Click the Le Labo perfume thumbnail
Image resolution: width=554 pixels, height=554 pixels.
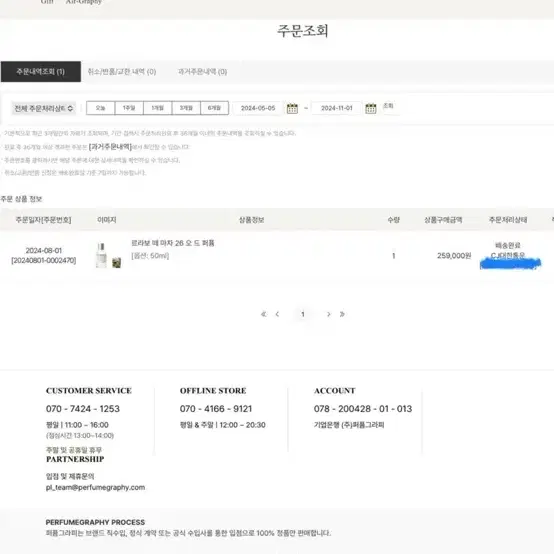pos(108,255)
